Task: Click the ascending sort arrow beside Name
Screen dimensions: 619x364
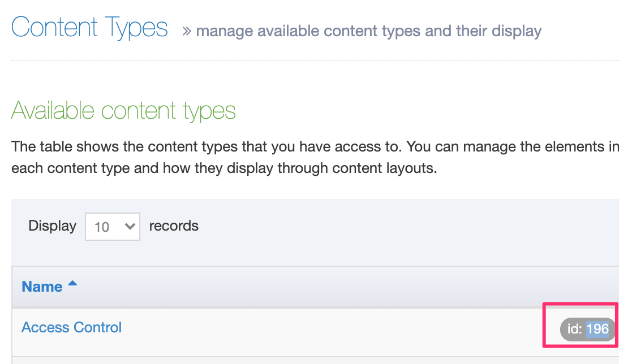Action: pos(72,284)
